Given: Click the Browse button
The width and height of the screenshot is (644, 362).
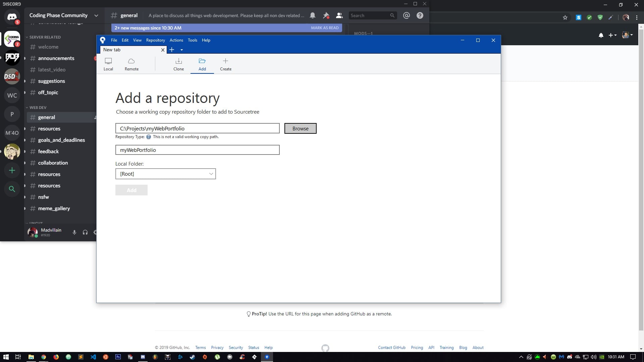Looking at the screenshot, I should point(300,128).
